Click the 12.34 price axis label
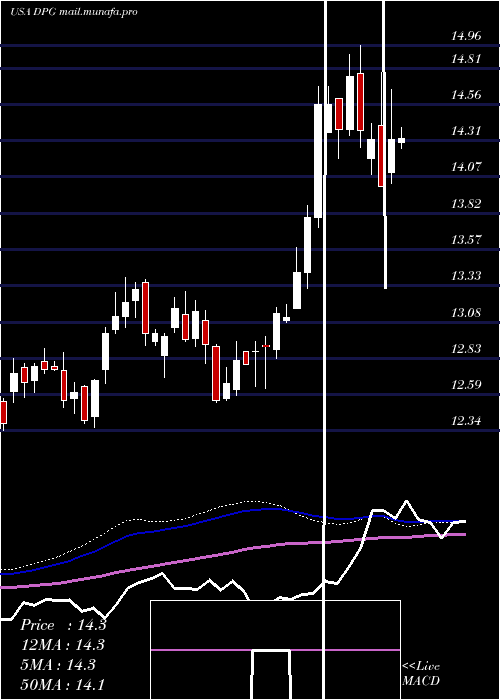The image size is (500, 700). pos(466,421)
